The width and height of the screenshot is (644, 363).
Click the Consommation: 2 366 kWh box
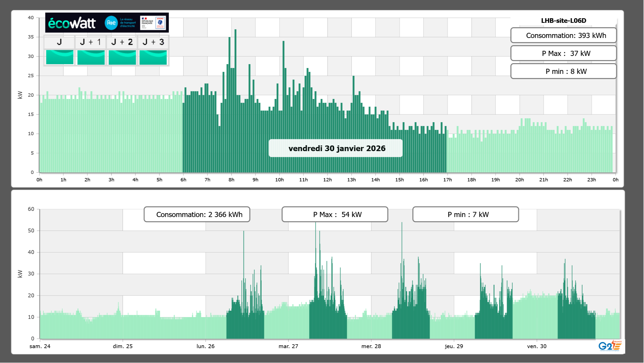click(197, 214)
